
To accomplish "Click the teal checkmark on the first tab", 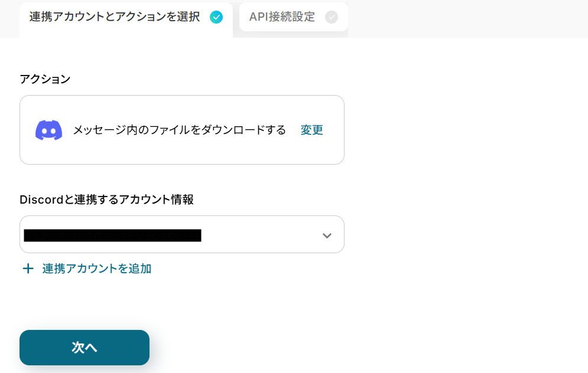I will point(216,17).
